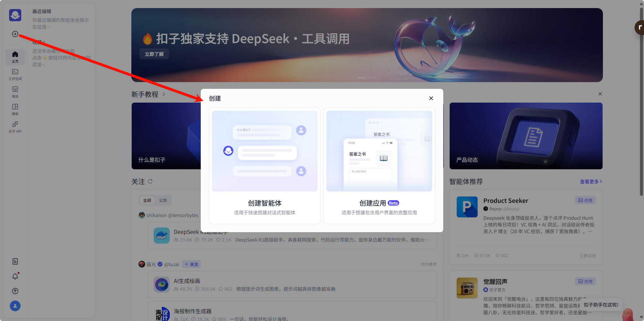Click 应用 tag on 觉醒回声 card
644x321 pixels.
pos(585,281)
